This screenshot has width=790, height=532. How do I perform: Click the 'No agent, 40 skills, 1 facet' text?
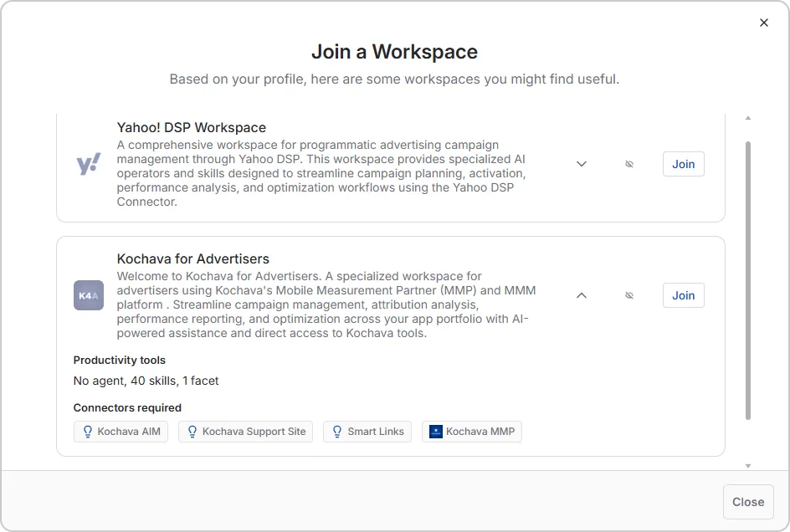[x=146, y=381]
